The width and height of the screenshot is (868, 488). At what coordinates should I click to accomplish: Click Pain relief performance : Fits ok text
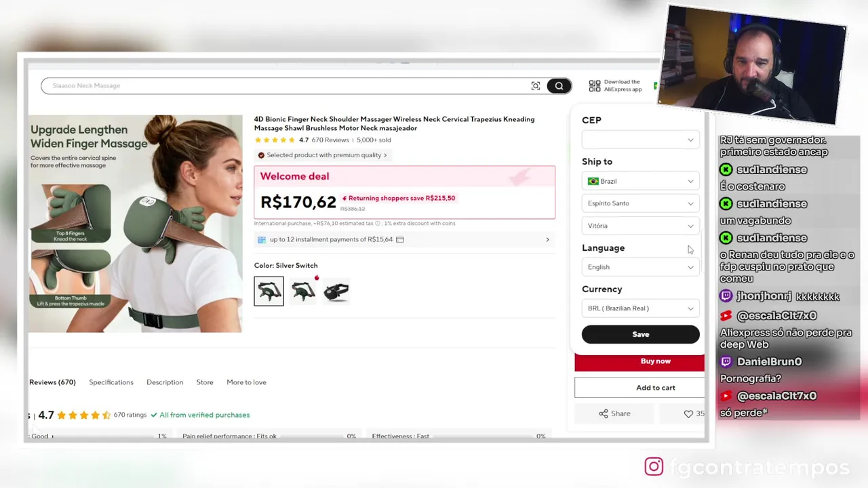tap(229, 436)
